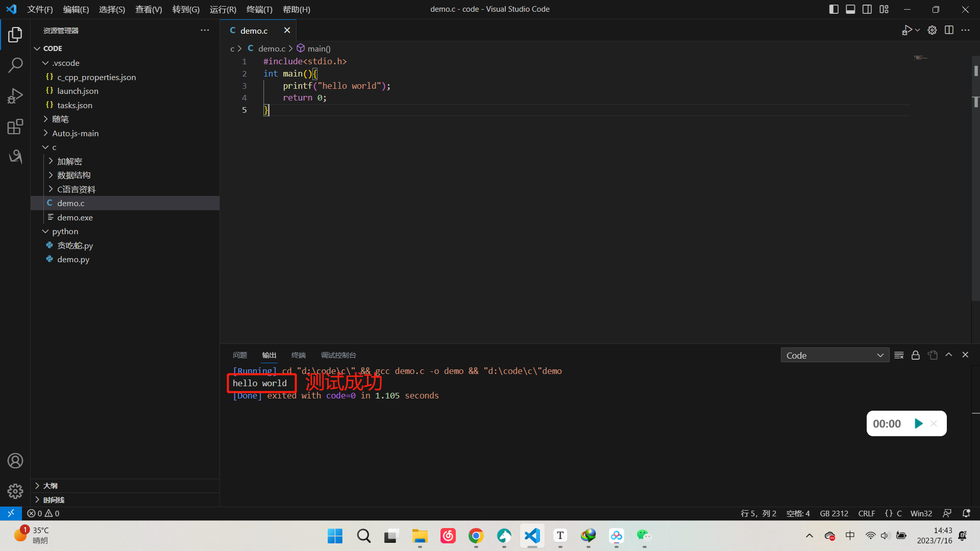Open the Explorer view in activity bar
The height and width of the screenshot is (551, 980).
click(x=15, y=35)
